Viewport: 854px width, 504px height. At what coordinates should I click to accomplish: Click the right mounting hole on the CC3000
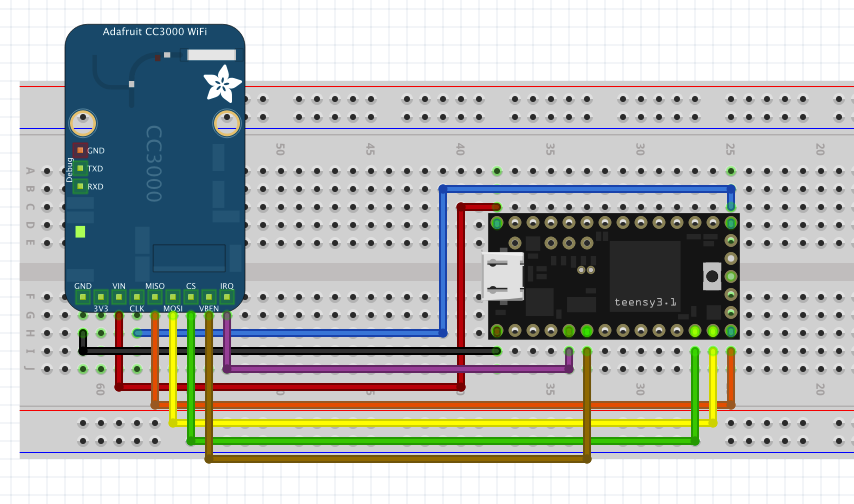pos(227,123)
